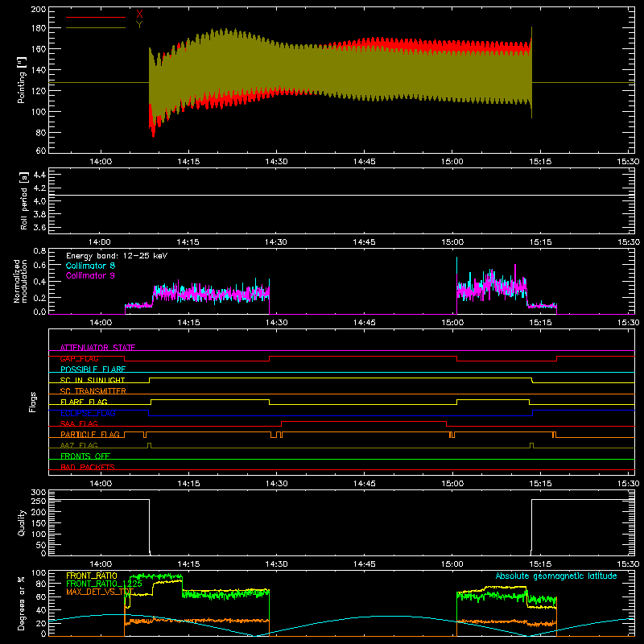Select the SC_IN_SUNLIGHT flag label
644x644 pixels.
(x=93, y=380)
